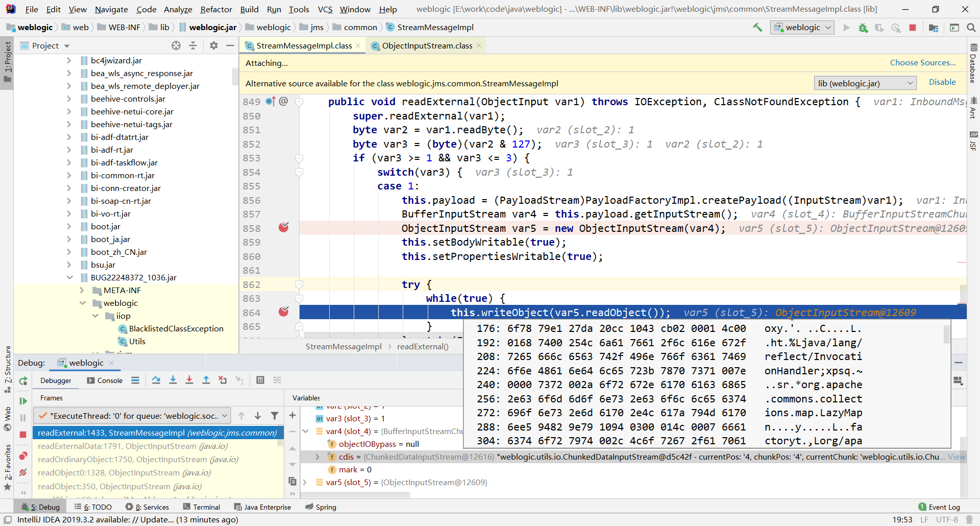The image size is (980, 526).
Task: Open the Refactor menu
Action: coord(216,9)
